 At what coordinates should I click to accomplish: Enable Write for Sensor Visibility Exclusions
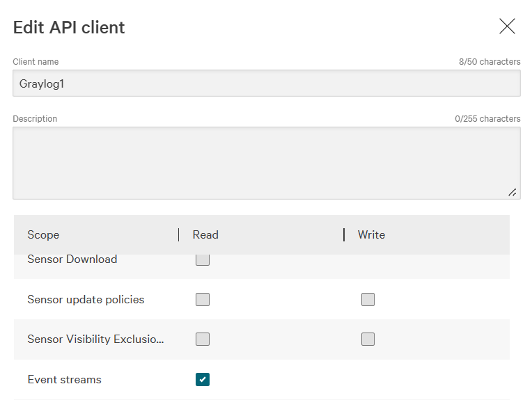click(x=368, y=339)
